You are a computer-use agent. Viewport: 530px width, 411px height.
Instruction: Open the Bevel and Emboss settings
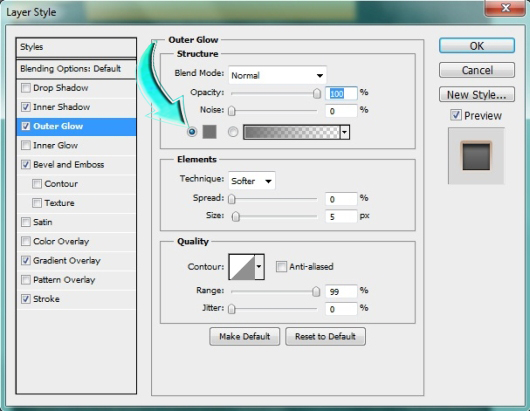[x=69, y=165]
